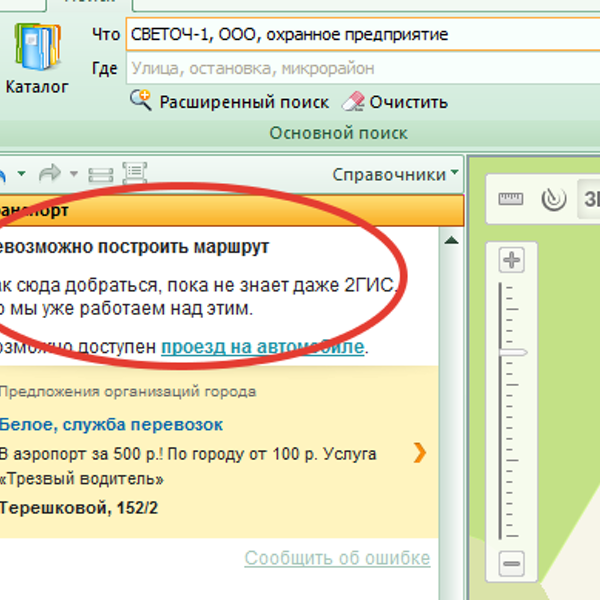The height and width of the screenshot is (600, 600).
Task: Click Очистить to clear search
Action: pos(408,102)
